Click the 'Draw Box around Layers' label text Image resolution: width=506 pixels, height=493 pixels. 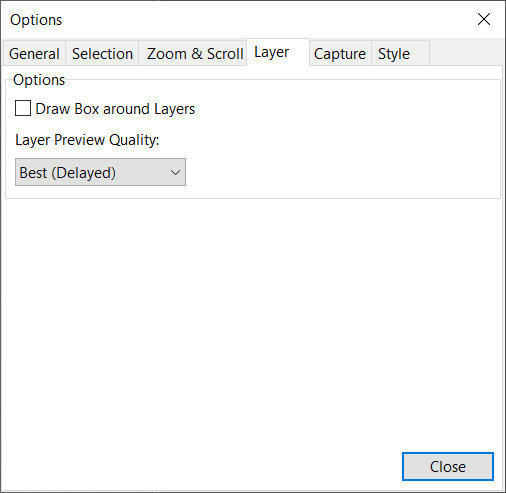115,109
